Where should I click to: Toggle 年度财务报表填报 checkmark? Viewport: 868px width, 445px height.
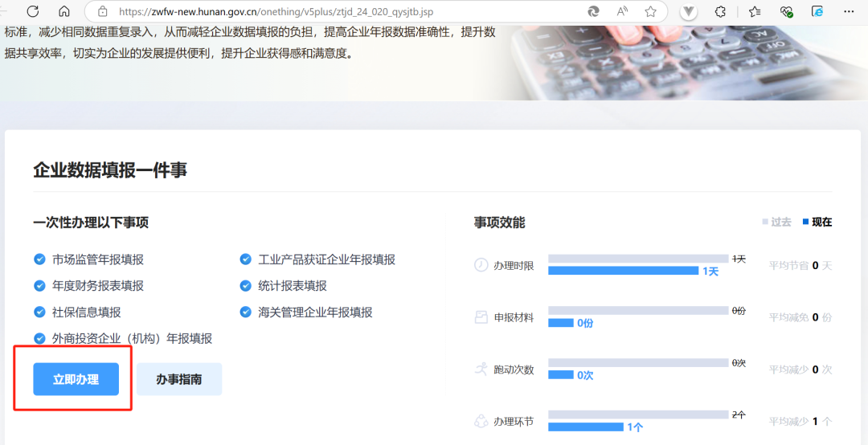click(39, 286)
